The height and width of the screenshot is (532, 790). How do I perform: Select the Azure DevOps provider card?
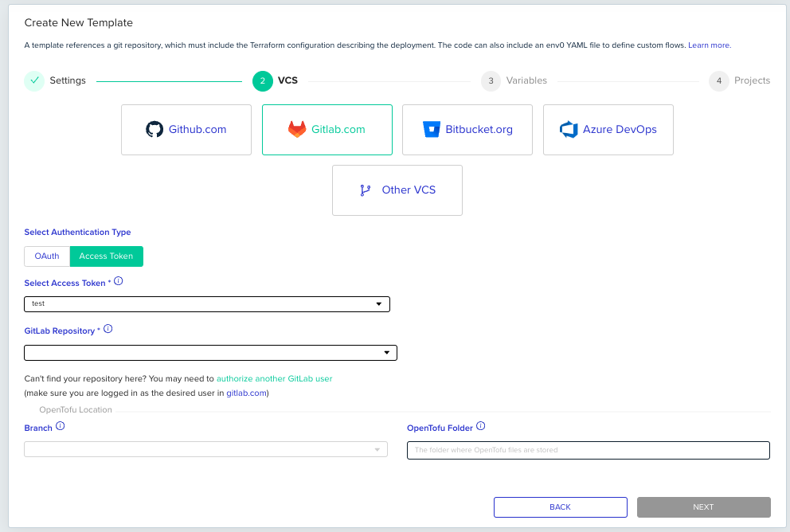click(x=608, y=130)
